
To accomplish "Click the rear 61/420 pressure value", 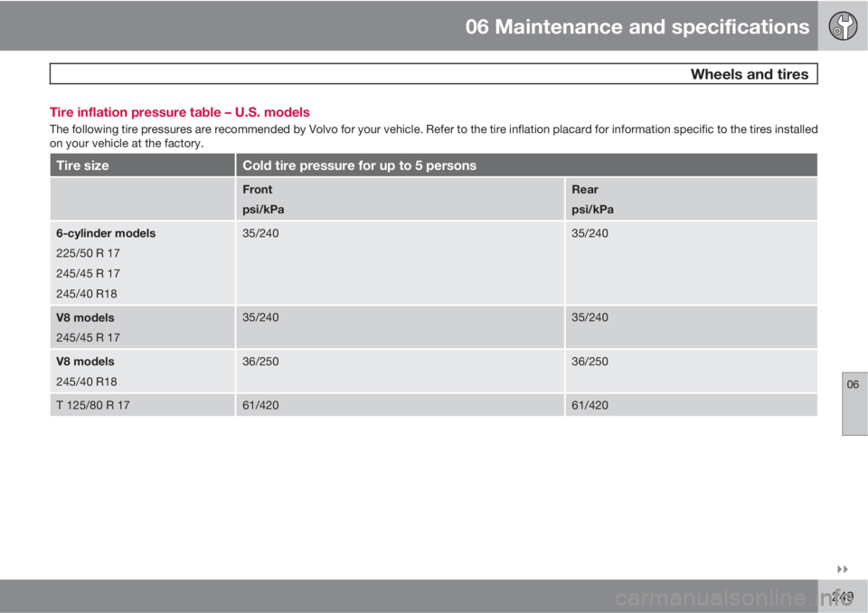I will click(590, 405).
